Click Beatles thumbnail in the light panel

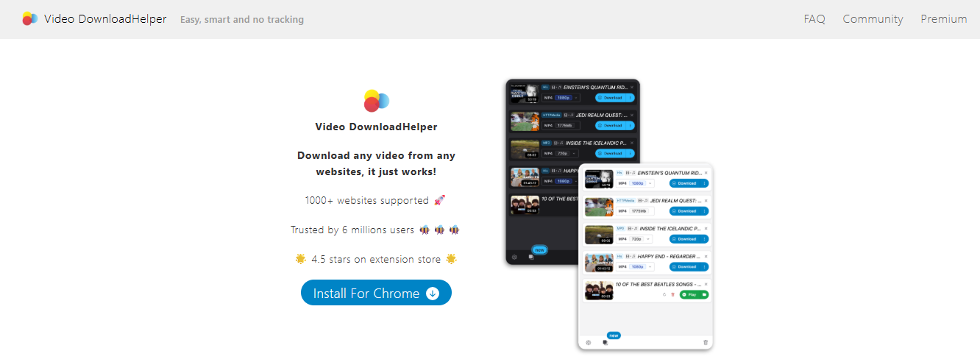tap(599, 290)
